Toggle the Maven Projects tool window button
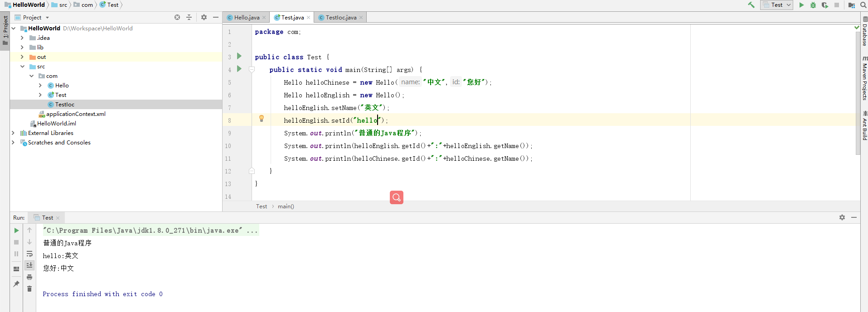 tap(864, 78)
